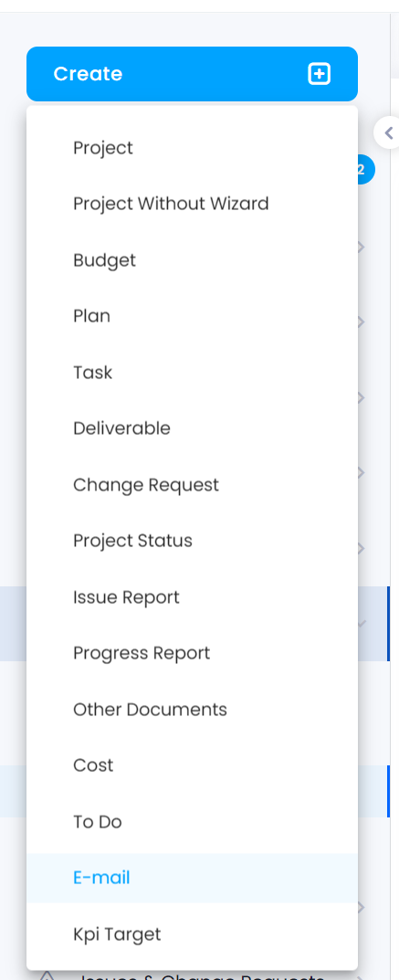Collapse sidebar using the left chevron handle
Viewport: 399px width, 980px height.
tap(388, 132)
